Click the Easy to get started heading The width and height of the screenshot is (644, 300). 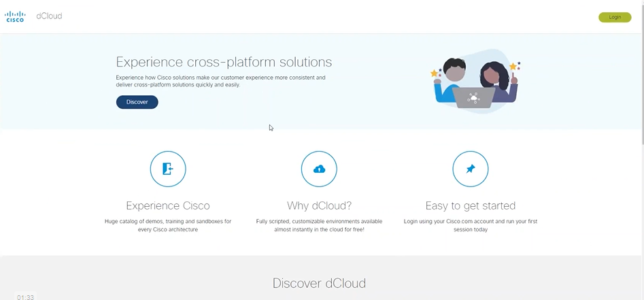coord(471,205)
